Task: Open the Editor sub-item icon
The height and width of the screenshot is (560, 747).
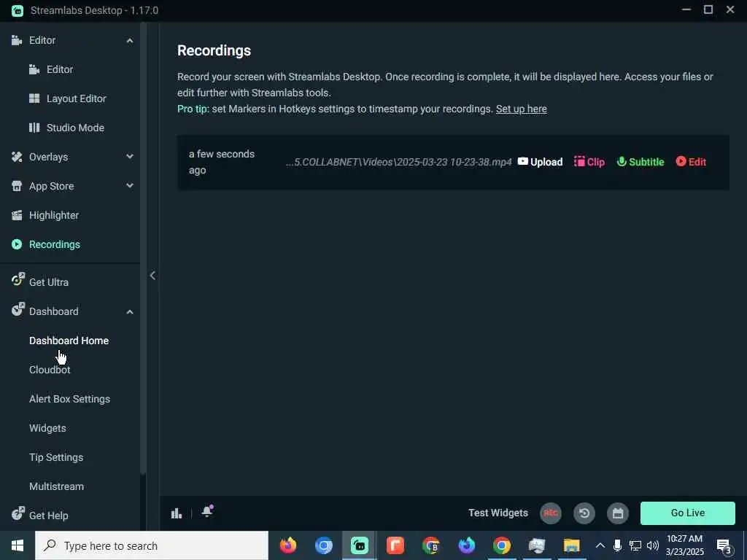Action: 34,69
